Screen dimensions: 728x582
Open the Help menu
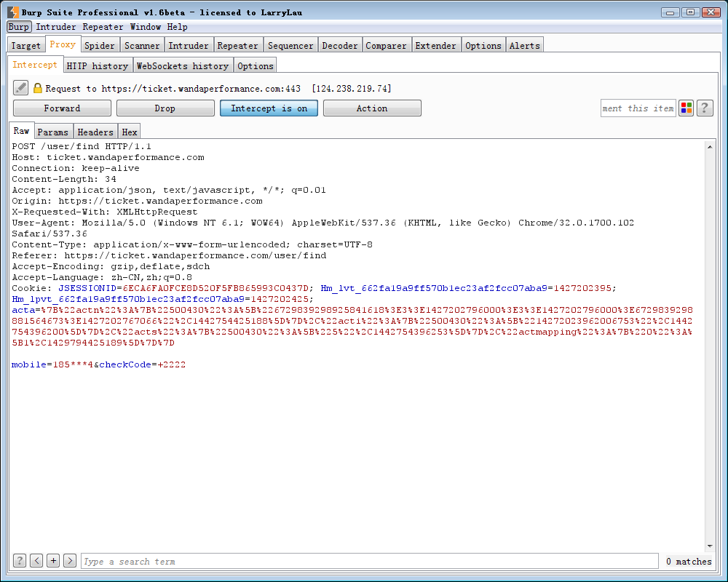coord(178,27)
